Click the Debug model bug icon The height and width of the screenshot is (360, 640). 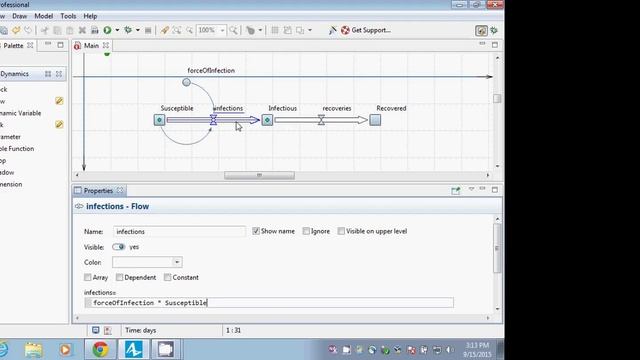128,30
